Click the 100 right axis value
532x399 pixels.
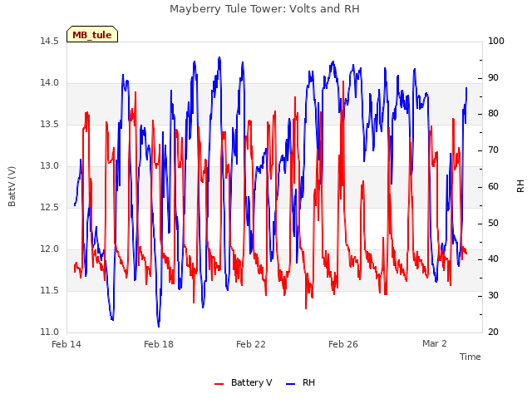click(496, 42)
